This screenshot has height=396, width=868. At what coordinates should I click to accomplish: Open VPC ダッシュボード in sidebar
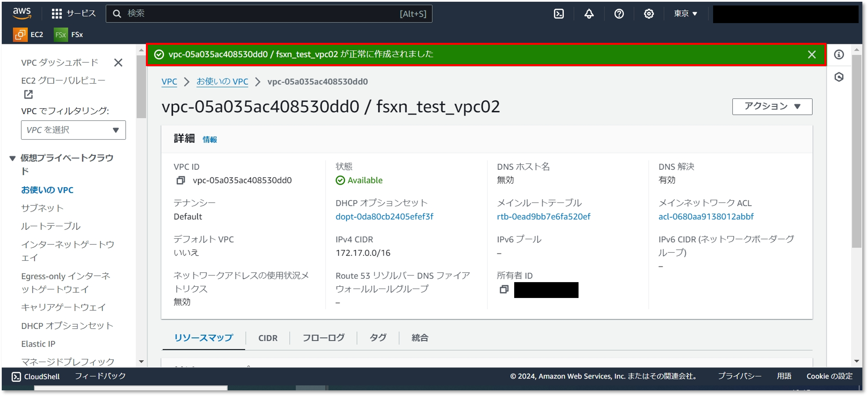59,62
